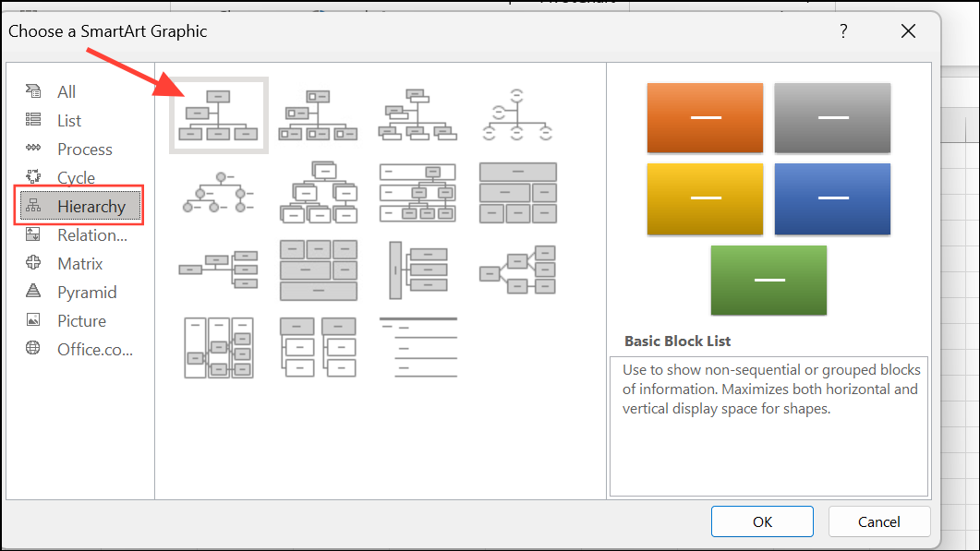Show the Matrix category layouts
The height and width of the screenshot is (551, 980).
point(79,263)
